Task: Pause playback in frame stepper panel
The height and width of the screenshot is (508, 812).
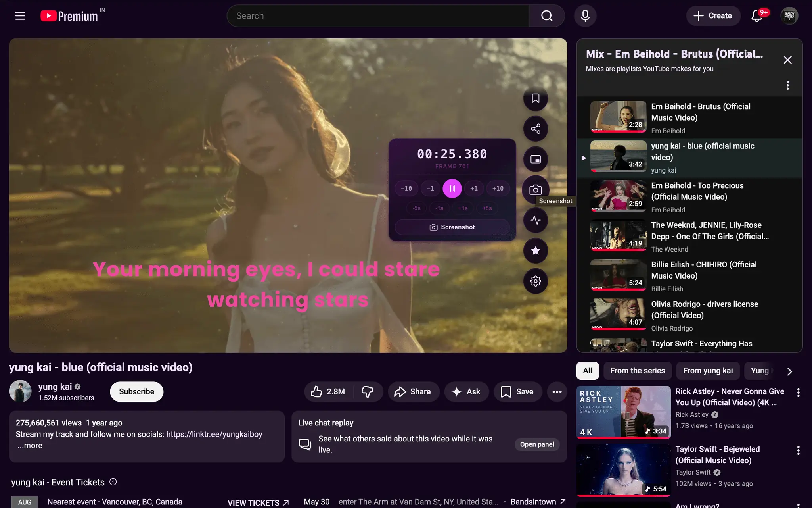Action: click(452, 189)
